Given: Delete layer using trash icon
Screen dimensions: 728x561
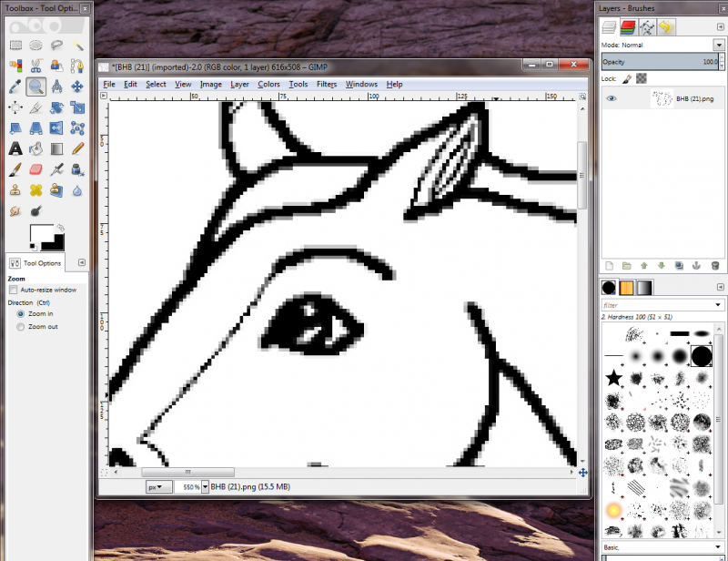Looking at the screenshot, I should (x=715, y=266).
